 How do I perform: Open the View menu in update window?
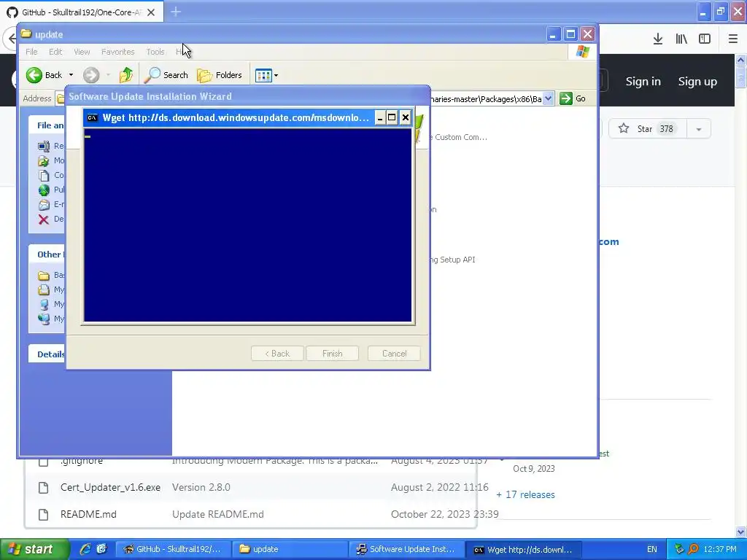(82, 52)
